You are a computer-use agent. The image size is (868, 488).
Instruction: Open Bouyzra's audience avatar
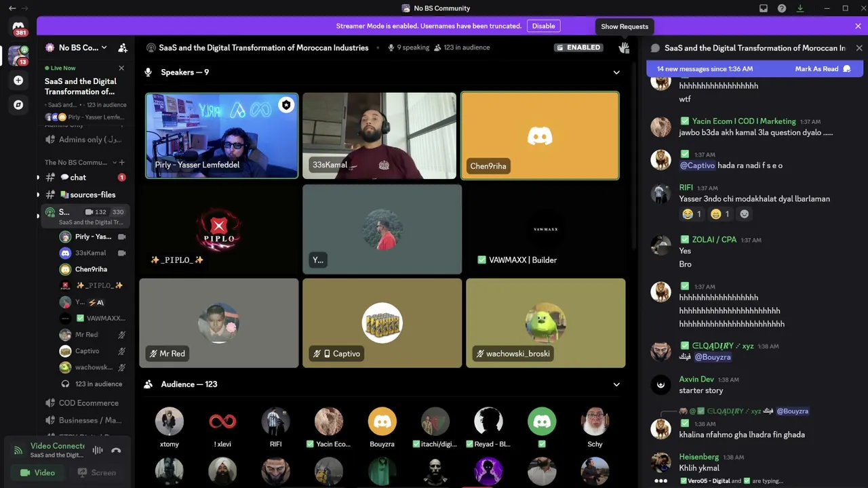tap(382, 422)
